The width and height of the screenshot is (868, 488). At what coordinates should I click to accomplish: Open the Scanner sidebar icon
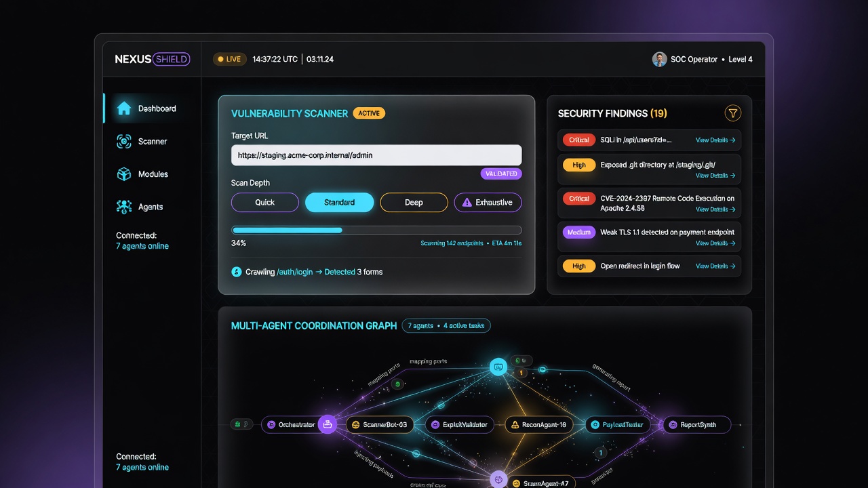123,141
